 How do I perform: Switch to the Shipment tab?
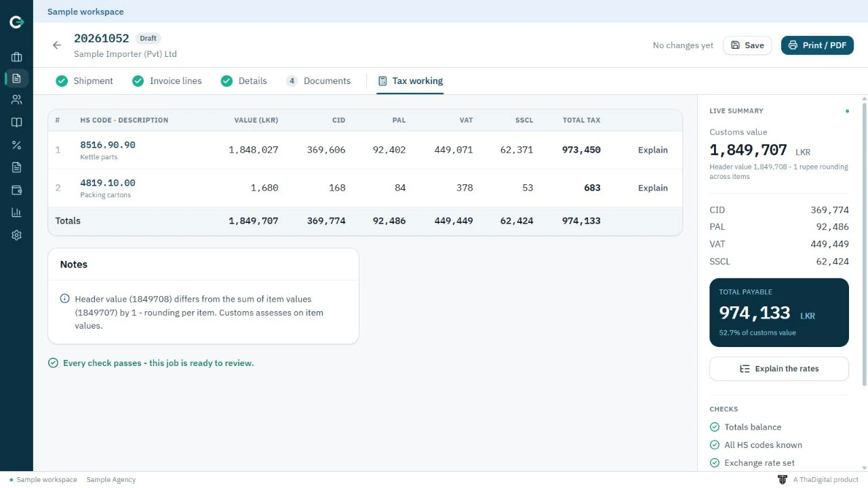pos(85,81)
